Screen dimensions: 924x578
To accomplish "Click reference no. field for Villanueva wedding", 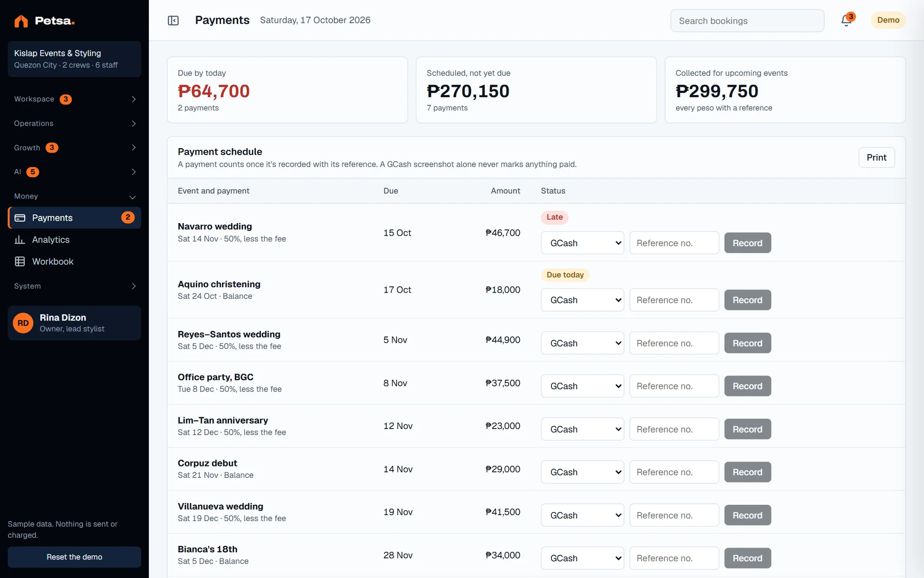I will (674, 515).
